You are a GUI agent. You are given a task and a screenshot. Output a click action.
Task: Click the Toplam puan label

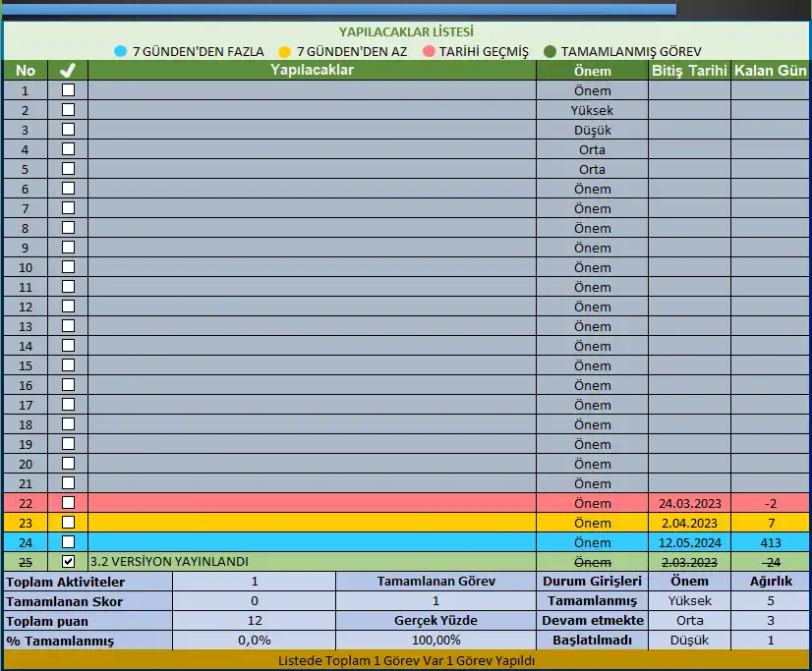pos(47,621)
